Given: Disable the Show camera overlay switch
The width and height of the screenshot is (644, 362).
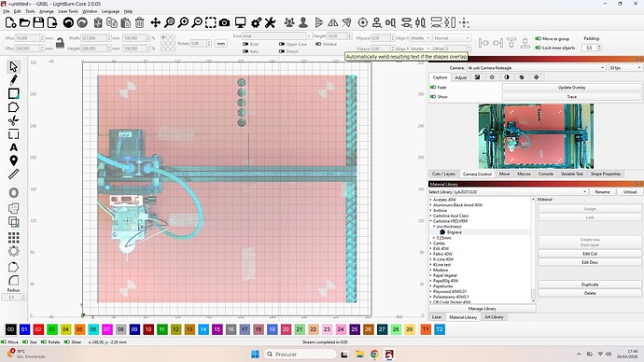Looking at the screenshot, I should (x=433, y=96).
